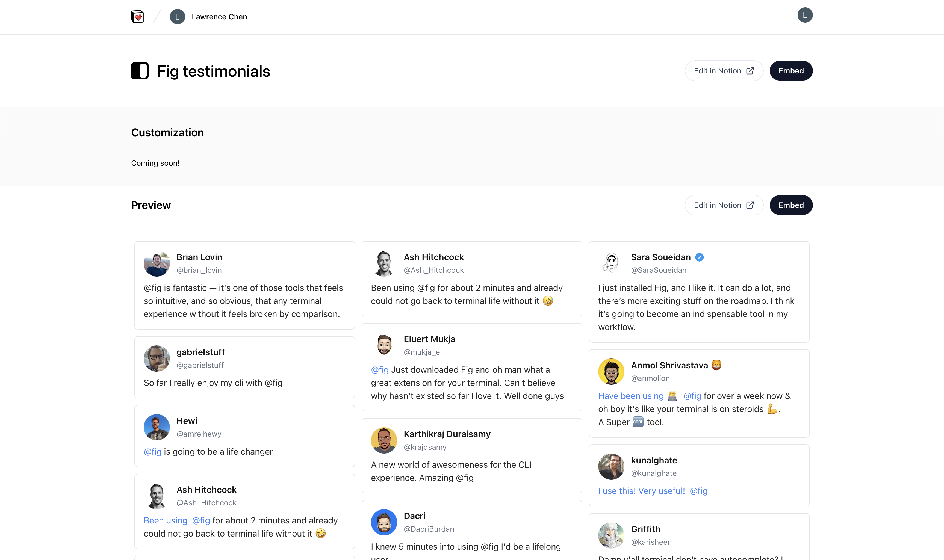944x560 pixels.
Task: Click the @karisheen handle
Action: pyautogui.click(x=651, y=542)
